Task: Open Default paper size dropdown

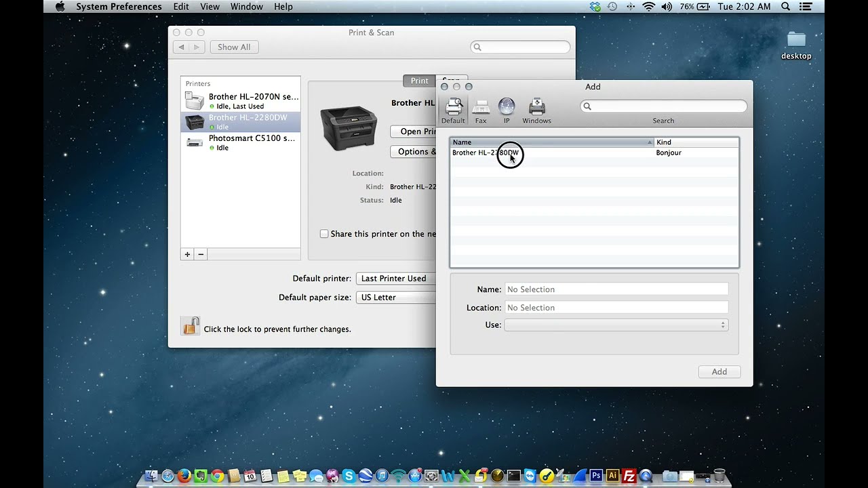Action: pyautogui.click(x=396, y=298)
